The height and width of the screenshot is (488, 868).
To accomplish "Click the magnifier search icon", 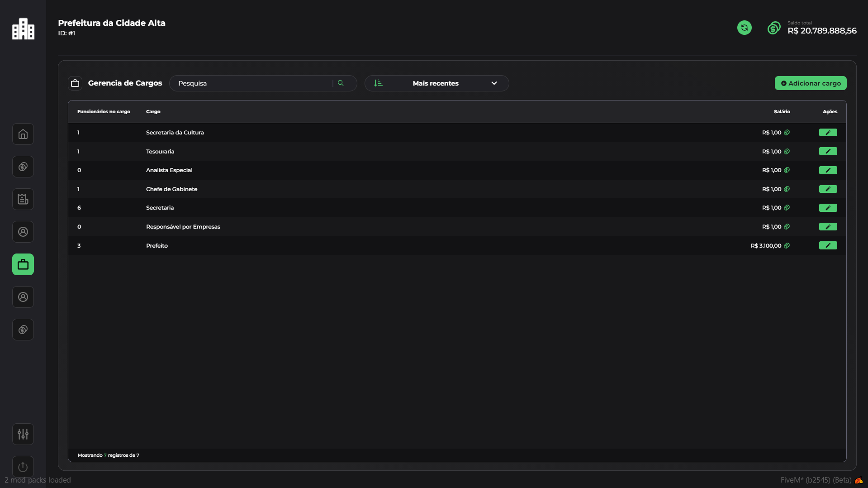I will pyautogui.click(x=341, y=83).
